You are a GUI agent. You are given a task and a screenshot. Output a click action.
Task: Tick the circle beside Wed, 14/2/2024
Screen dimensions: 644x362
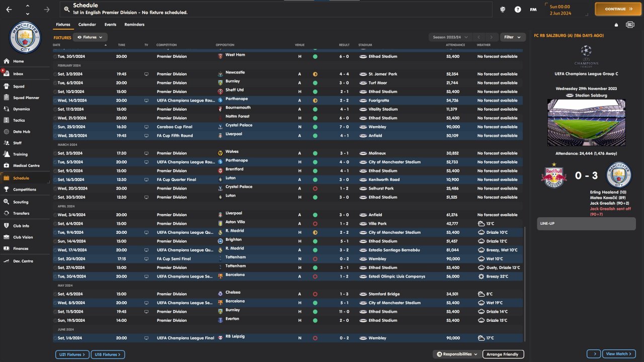pyautogui.click(x=55, y=101)
